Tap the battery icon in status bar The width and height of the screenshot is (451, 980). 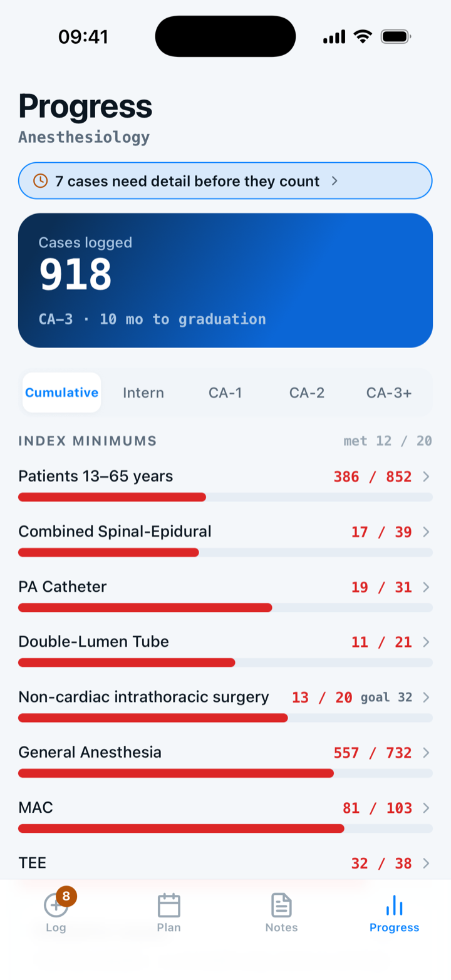point(395,37)
